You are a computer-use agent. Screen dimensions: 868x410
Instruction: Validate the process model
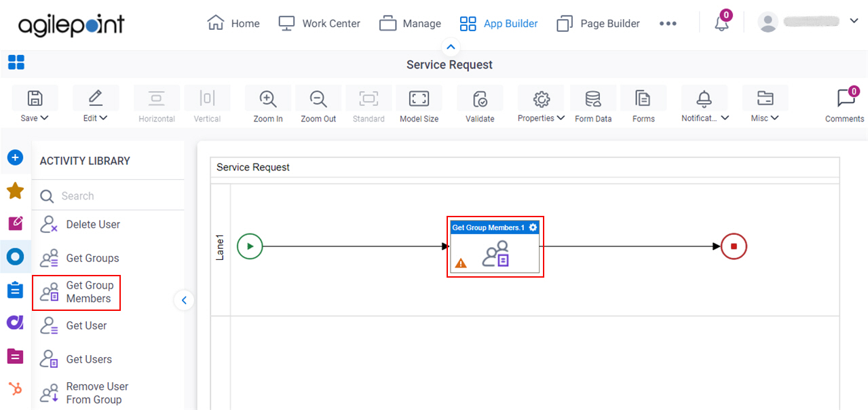480,105
